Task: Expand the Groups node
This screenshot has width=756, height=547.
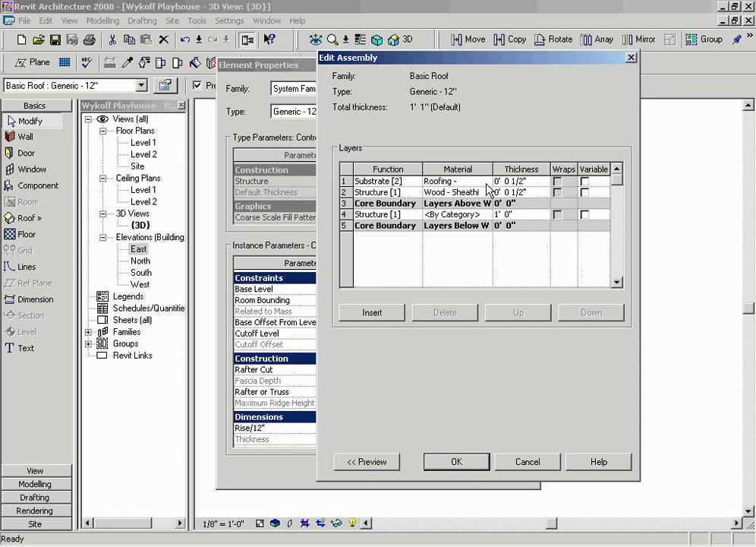Action: coord(88,343)
